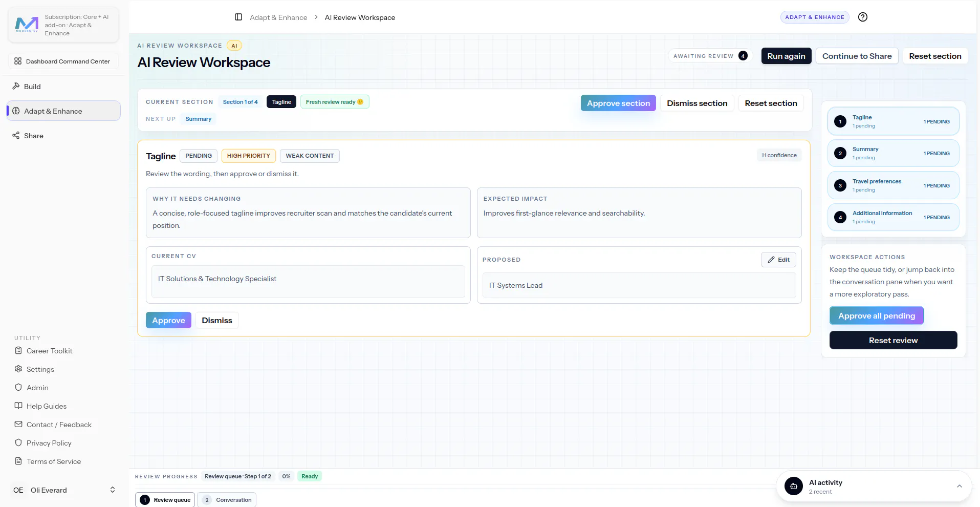This screenshot has width=980, height=507.
Task: Click the Help Guides book icon
Action: pyautogui.click(x=18, y=406)
